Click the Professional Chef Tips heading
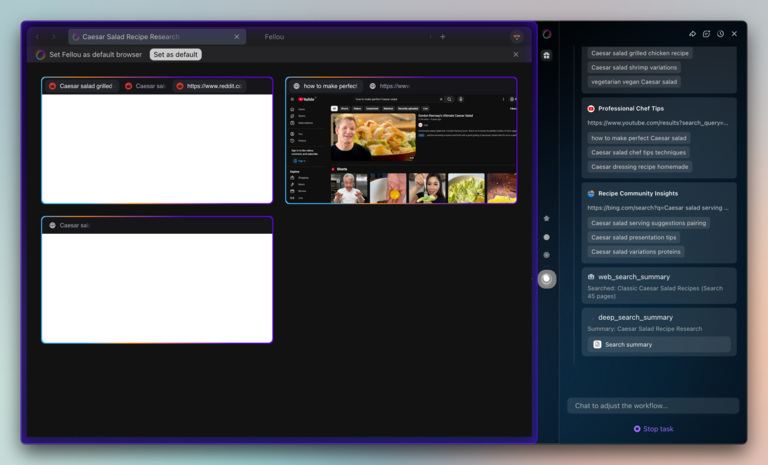 click(x=631, y=108)
